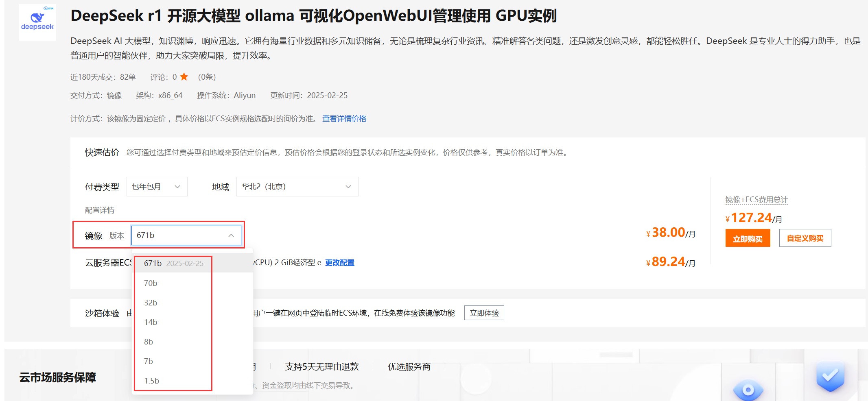Open the 地域 华北2（北京） dropdown

[297, 187]
